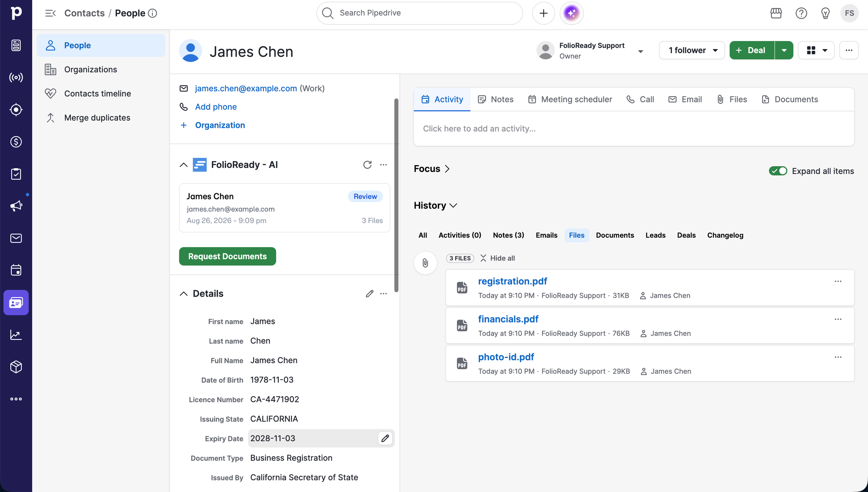Open the Marketplace store icon
868x492 pixels.
(x=776, y=13)
